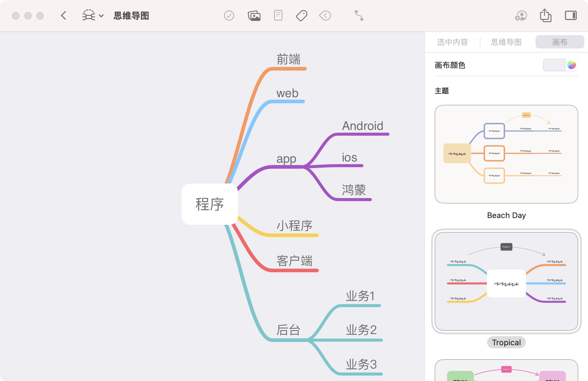Select the 画布 tab

[x=560, y=42]
